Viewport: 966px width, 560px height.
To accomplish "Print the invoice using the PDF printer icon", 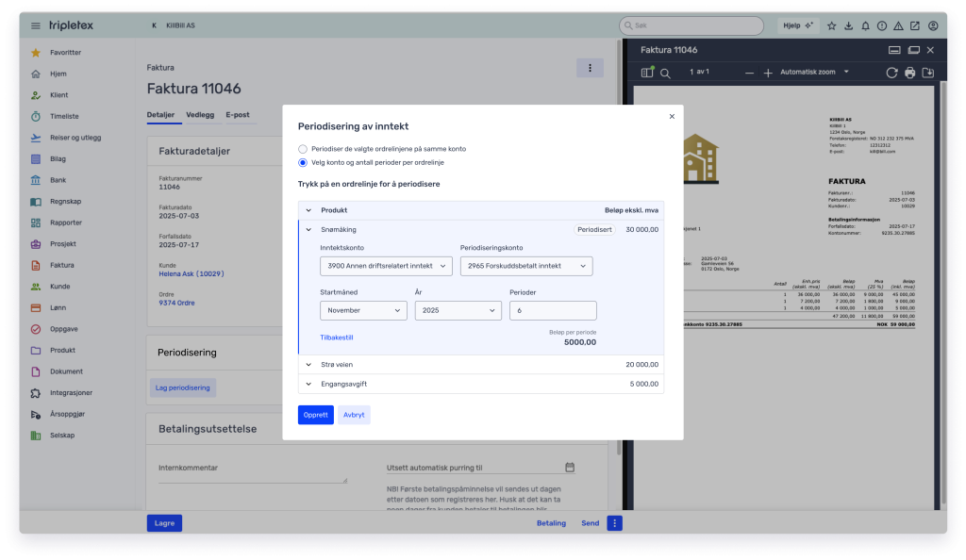I will pyautogui.click(x=908, y=72).
